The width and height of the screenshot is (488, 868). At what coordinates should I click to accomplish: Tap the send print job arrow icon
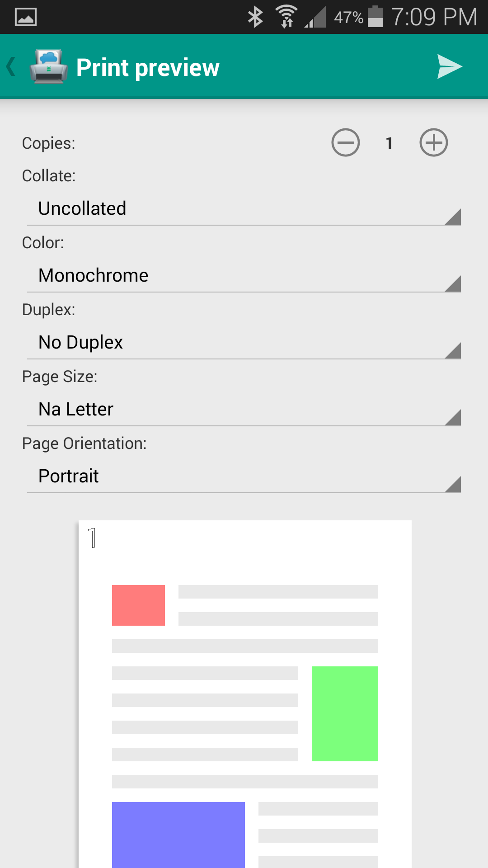(x=449, y=67)
